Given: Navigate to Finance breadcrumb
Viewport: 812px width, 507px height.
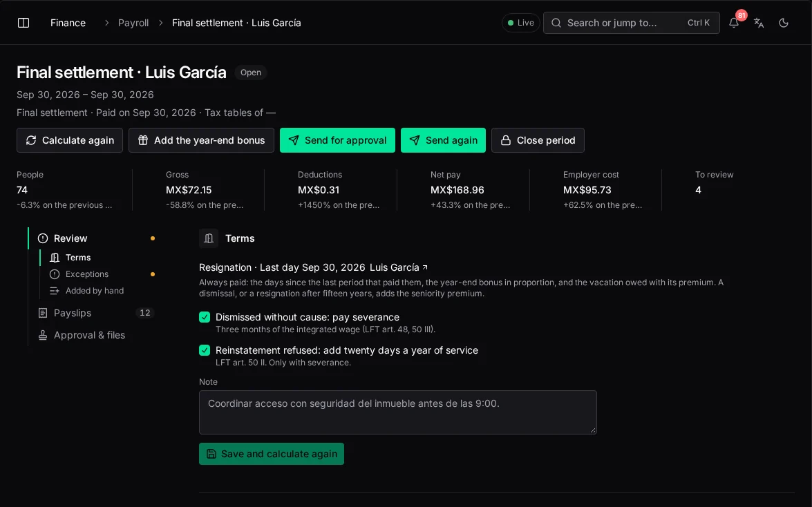Looking at the screenshot, I should click(x=68, y=23).
